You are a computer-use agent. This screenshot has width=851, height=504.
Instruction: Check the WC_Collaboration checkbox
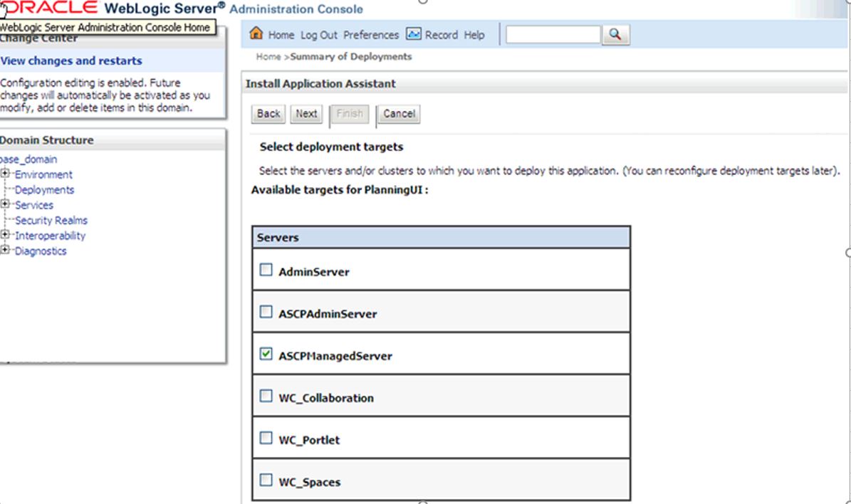[266, 396]
